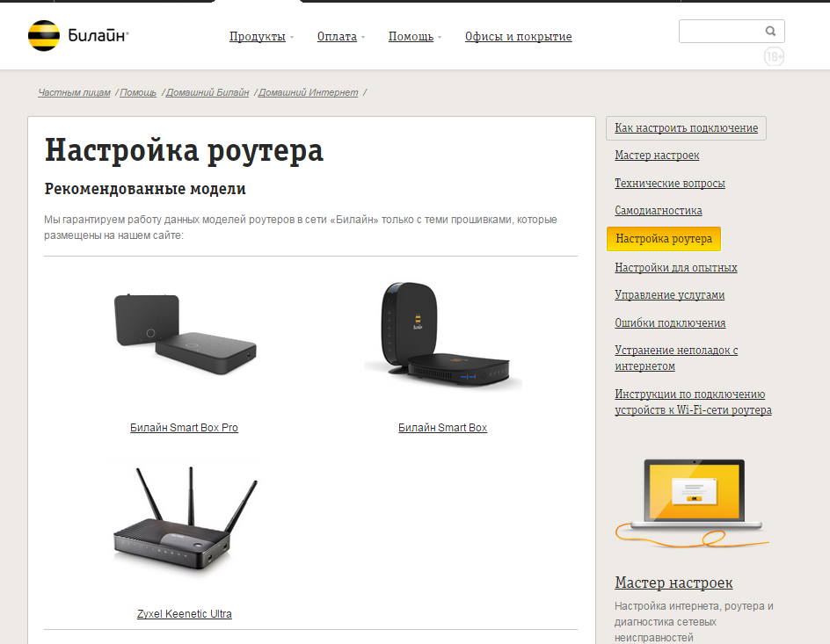Open Zyxel Keenetic Ultra text link

point(185,614)
